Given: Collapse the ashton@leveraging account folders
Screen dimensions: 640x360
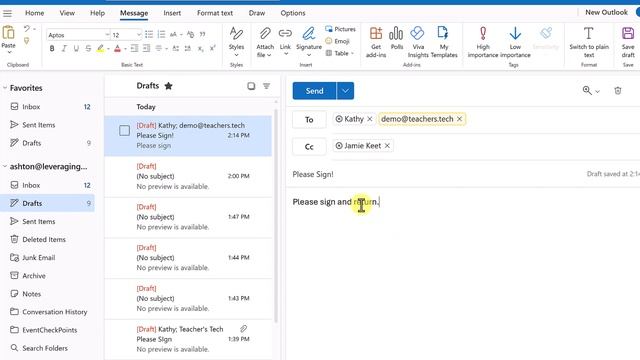Looking at the screenshot, I should [x=5, y=167].
